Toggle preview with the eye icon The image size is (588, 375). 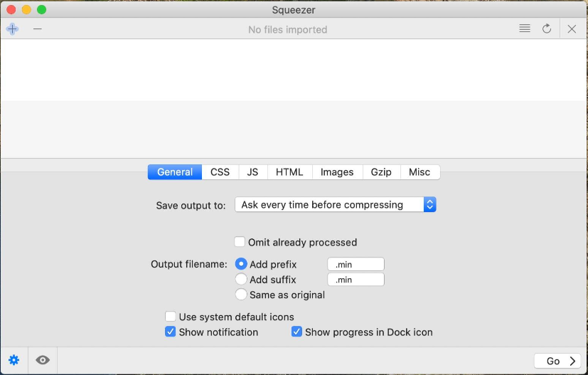[x=43, y=360]
